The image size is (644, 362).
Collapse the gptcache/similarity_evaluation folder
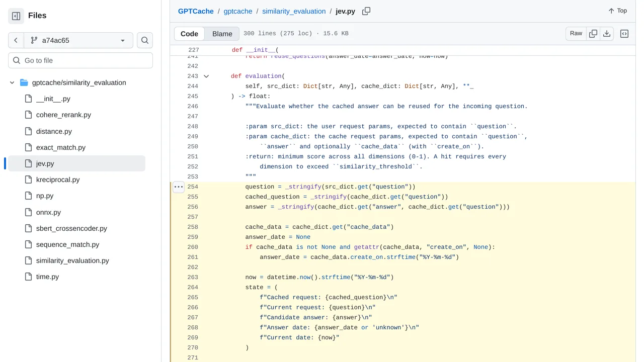pyautogui.click(x=12, y=82)
